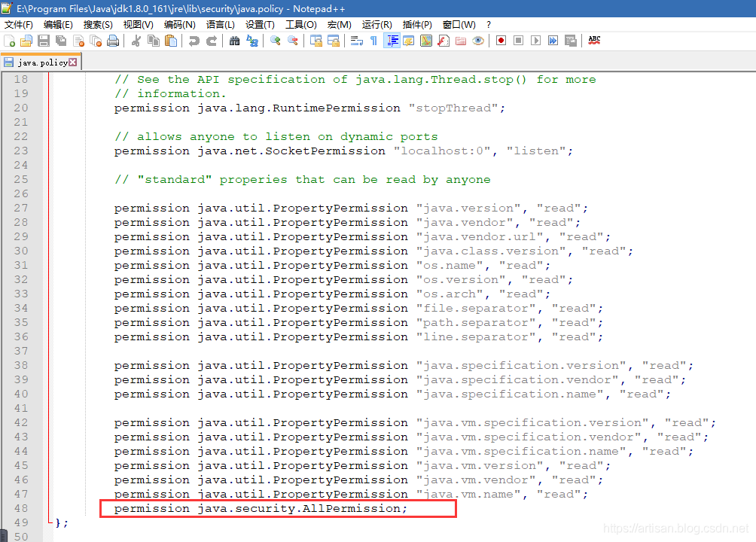The image size is (756, 542).
Task: Toggle show all characters pilcrow icon
Action: pos(373,41)
